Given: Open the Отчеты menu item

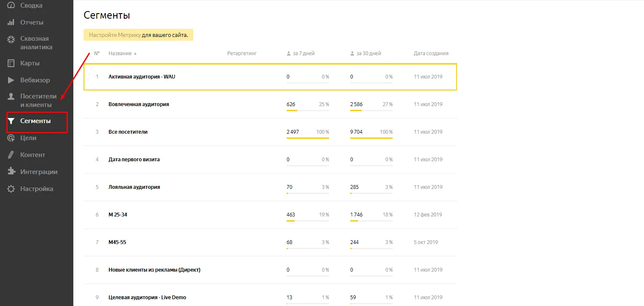Looking at the screenshot, I should click(32, 22).
